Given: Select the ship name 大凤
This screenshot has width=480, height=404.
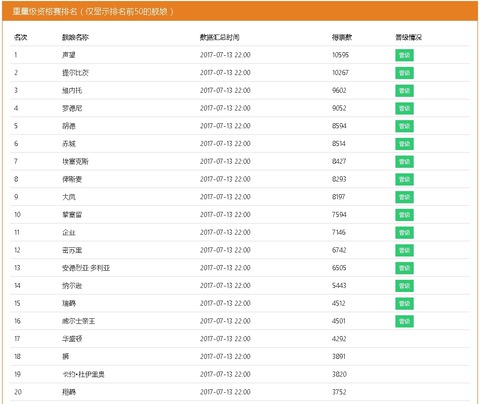Looking at the screenshot, I should pos(69,197).
